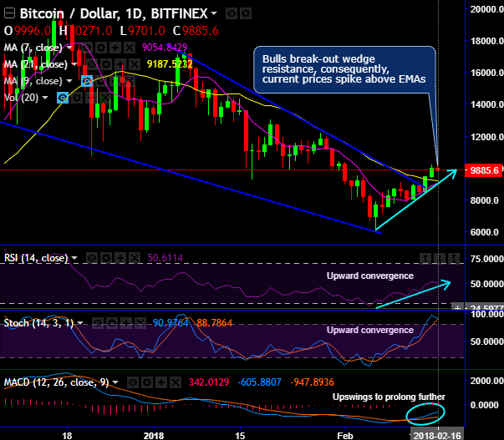
Task: Click the plus button on the RSI price scale
Action: pos(457,308)
